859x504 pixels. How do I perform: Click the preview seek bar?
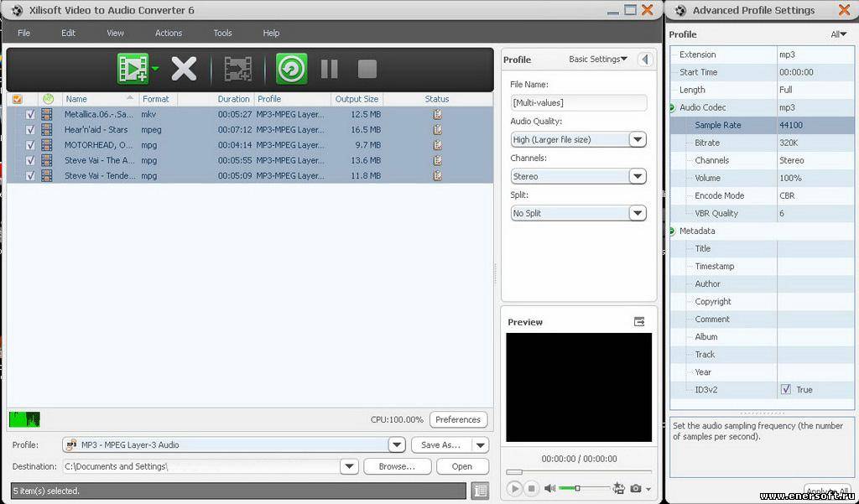coord(579,471)
